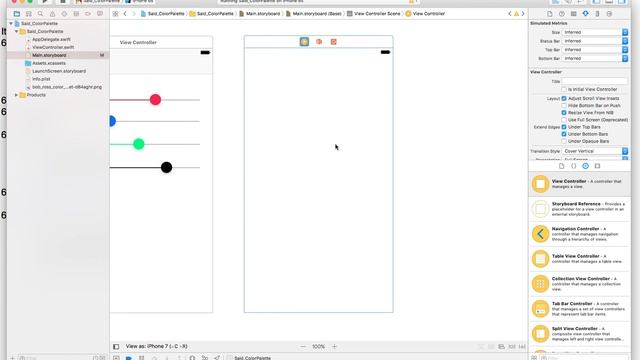Screen dimensions: 640x360
Task: Expand the Products folder
Action: pyautogui.click(x=16, y=95)
